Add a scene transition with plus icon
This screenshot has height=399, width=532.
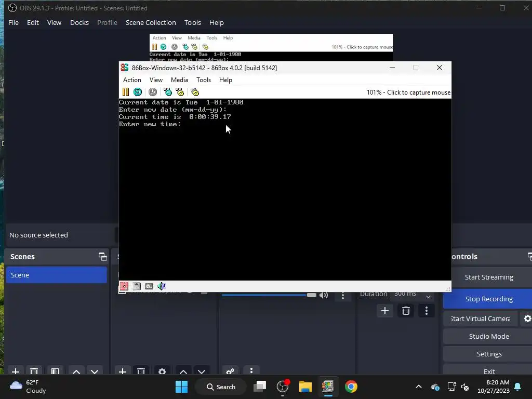(x=385, y=311)
